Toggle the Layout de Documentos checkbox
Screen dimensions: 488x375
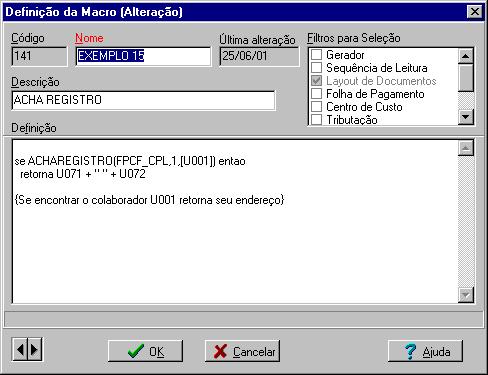[x=316, y=81]
